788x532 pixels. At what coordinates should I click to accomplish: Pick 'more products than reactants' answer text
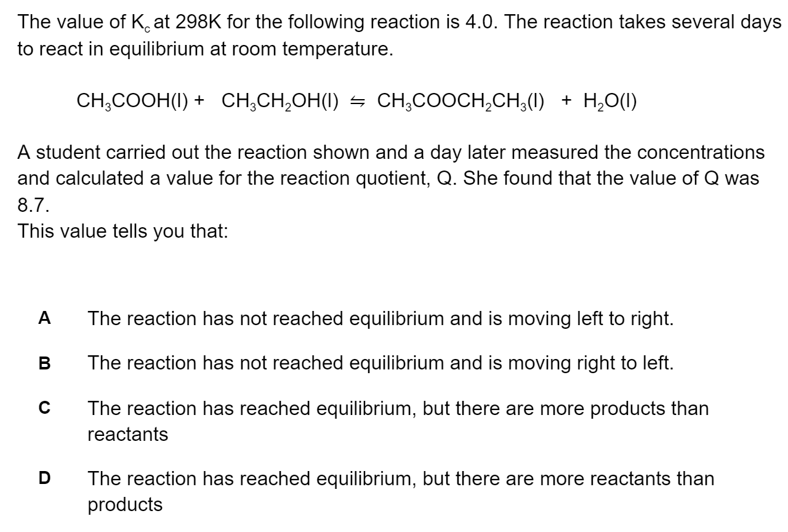pos(398,421)
